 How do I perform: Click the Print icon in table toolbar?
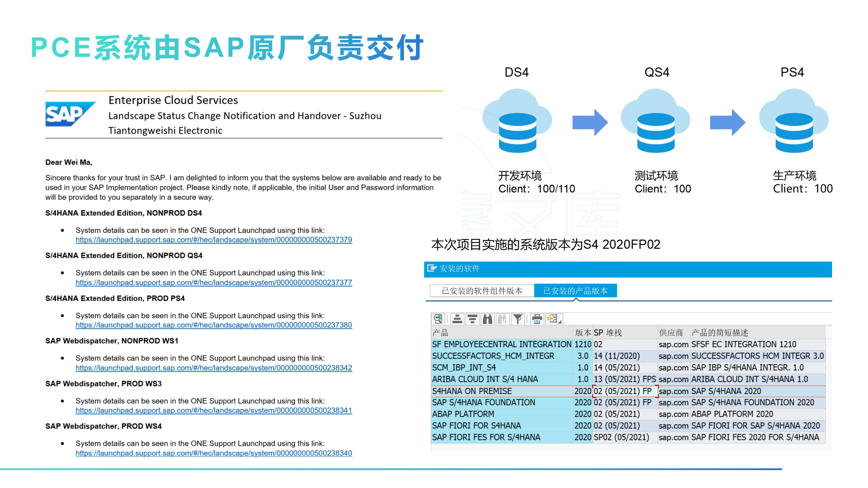[537, 319]
